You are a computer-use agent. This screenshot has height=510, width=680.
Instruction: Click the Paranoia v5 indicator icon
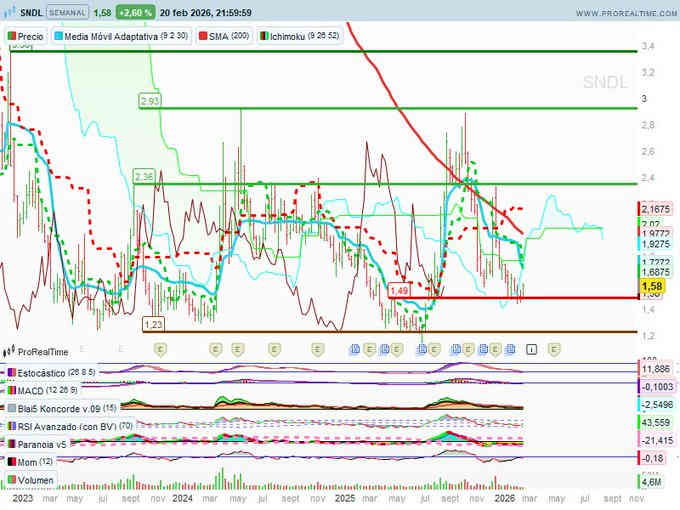(11, 443)
